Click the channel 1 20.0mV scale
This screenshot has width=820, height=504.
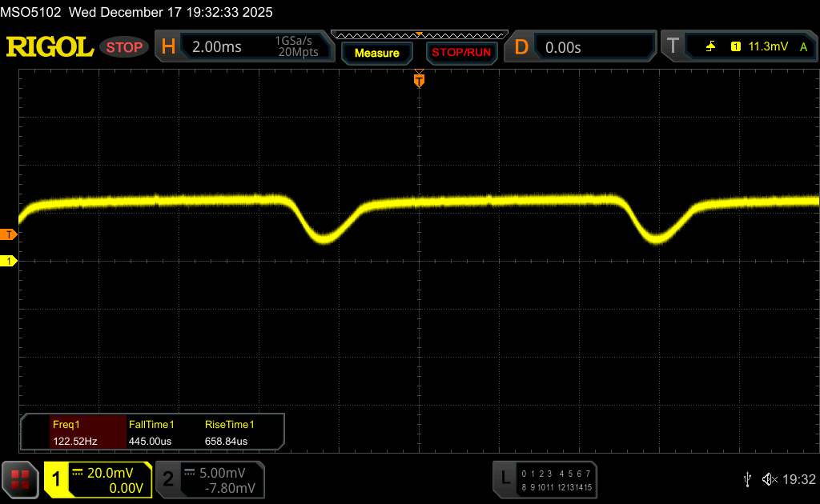[x=110, y=473]
